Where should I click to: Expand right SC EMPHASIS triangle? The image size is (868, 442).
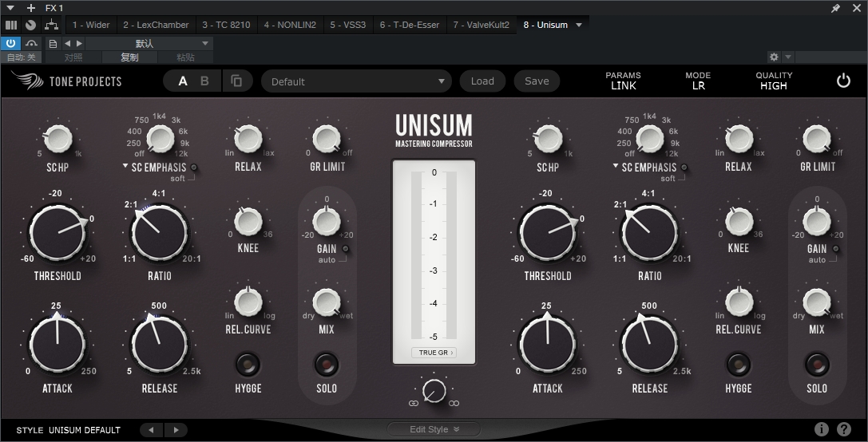616,166
